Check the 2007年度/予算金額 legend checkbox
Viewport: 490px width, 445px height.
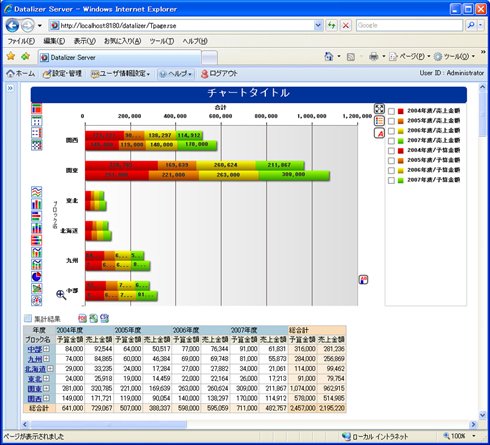(x=392, y=180)
